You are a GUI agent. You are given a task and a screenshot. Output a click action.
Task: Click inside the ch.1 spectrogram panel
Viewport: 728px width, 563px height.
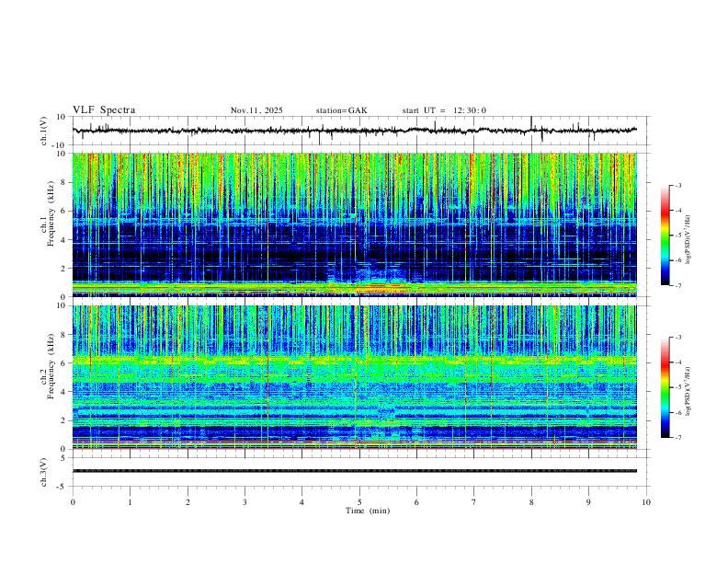click(355, 224)
